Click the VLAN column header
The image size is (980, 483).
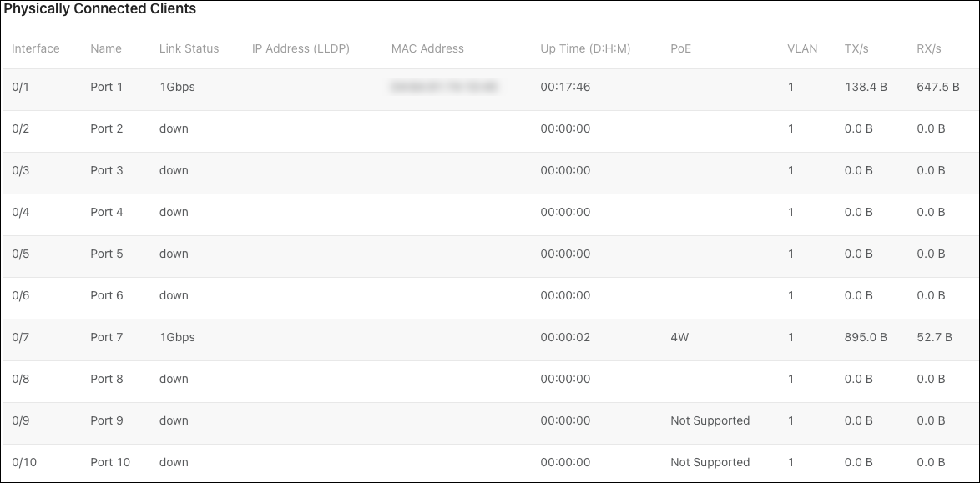802,48
